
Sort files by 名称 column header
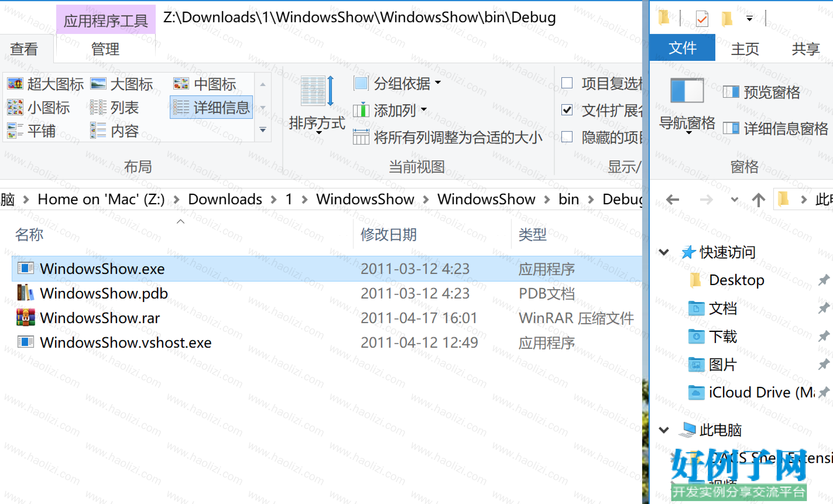pos(29,234)
